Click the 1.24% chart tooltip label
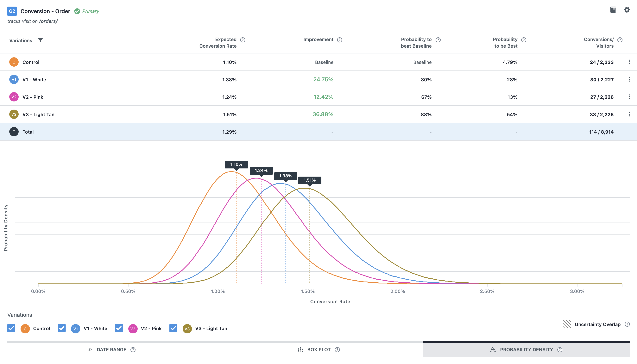This screenshot has height=364, width=637. (x=261, y=171)
